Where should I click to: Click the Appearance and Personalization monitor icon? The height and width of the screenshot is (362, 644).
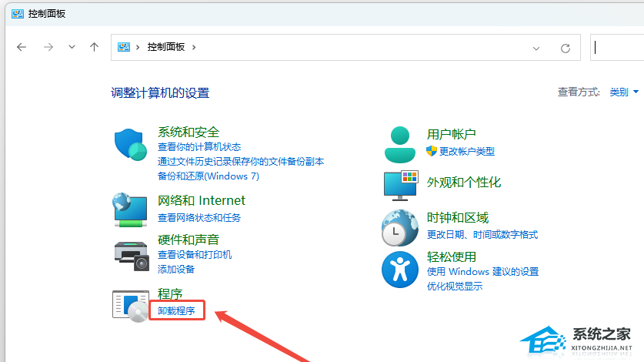pyautogui.click(x=401, y=186)
